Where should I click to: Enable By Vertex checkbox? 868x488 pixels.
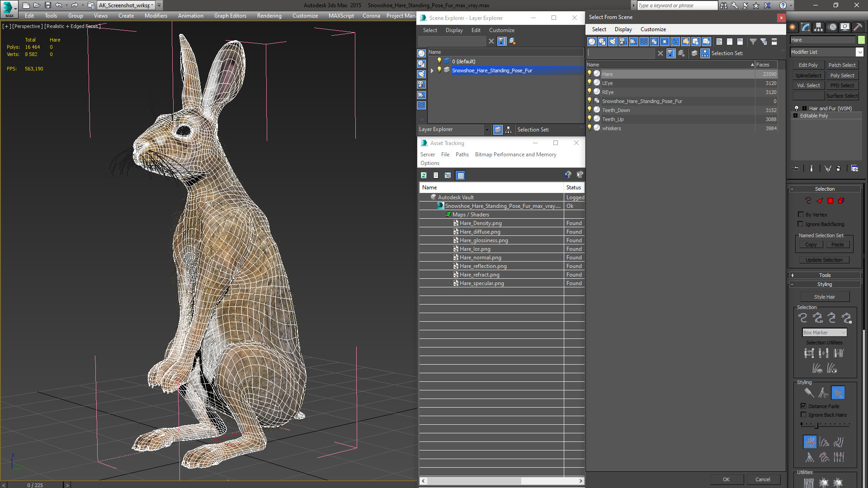[x=801, y=215]
